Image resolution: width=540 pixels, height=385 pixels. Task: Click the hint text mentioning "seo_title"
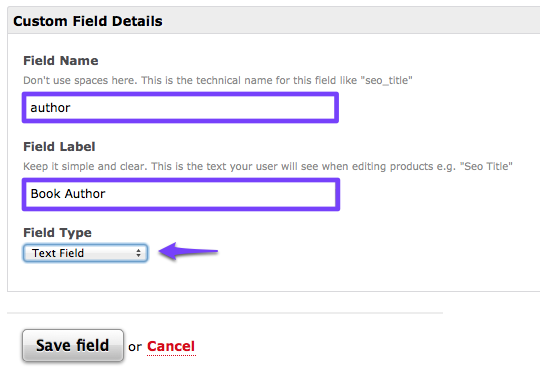pyautogui.click(x=218, y=81)
